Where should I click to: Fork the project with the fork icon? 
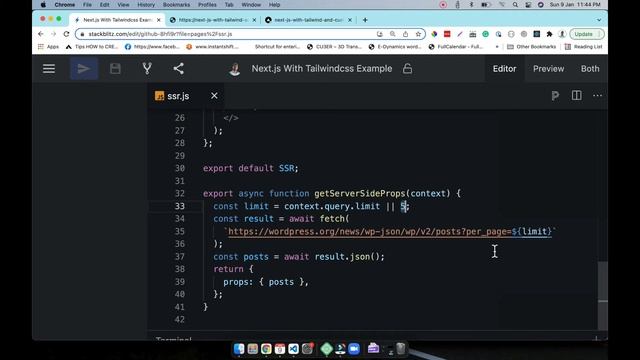click(147, 69)
